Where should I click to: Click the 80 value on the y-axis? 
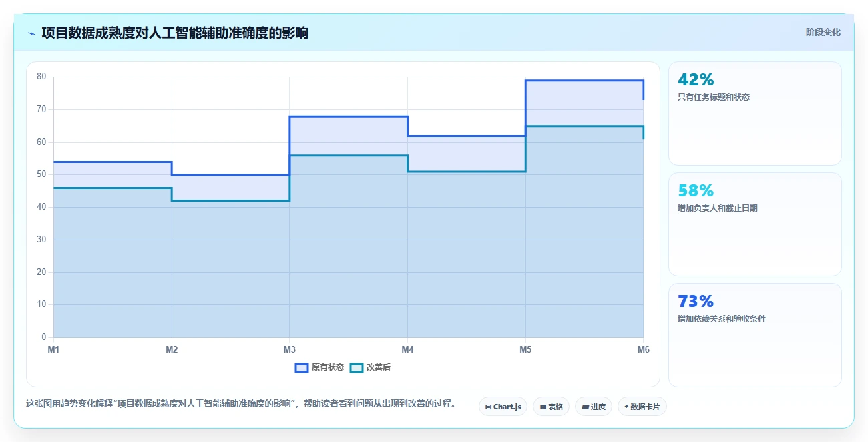tap(41, 77)
